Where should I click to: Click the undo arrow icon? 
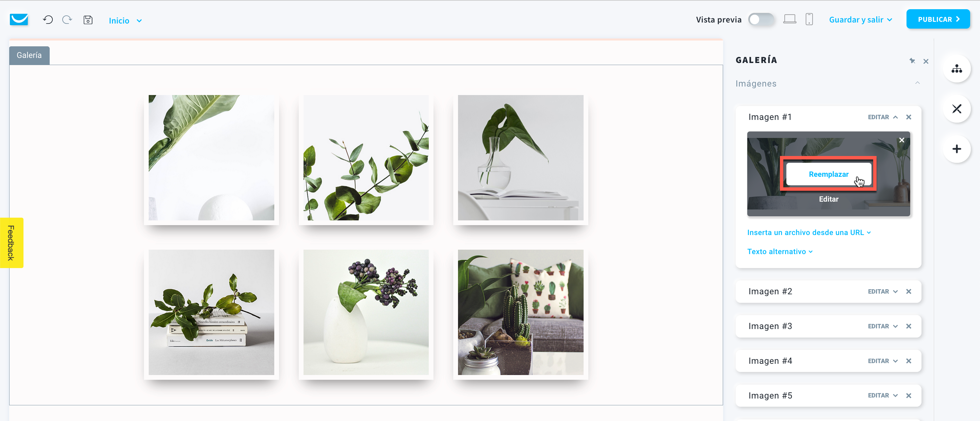pyautogui.click(x=48, y=20)
